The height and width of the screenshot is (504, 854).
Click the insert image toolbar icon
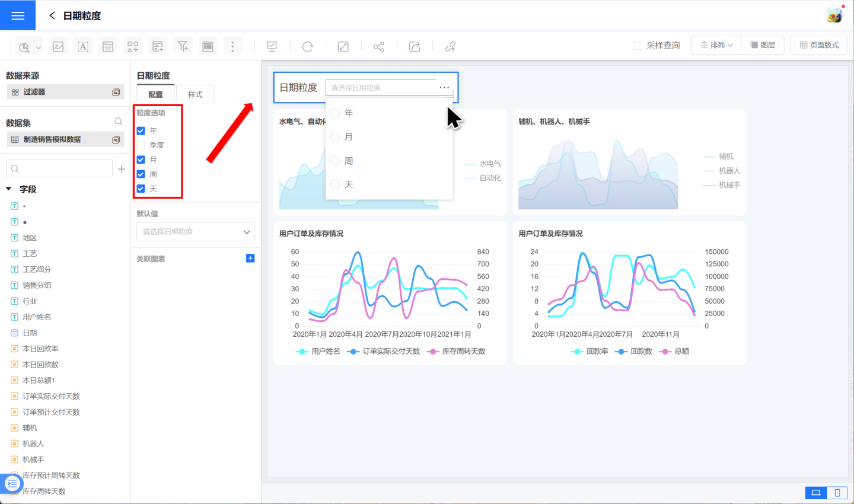(58, 46)
